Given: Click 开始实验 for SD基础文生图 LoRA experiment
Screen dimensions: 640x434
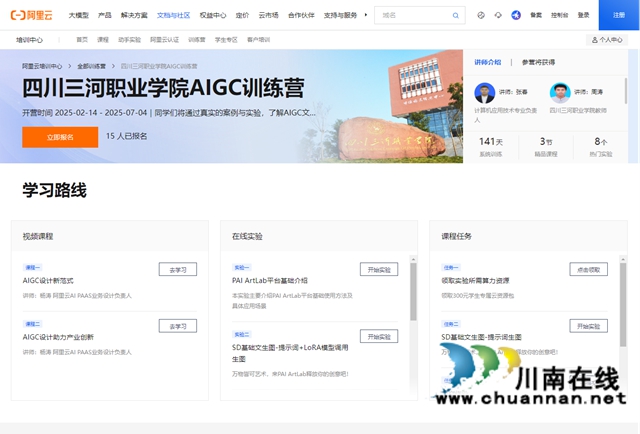Looking at the screenshot, I should coord(379,336).
